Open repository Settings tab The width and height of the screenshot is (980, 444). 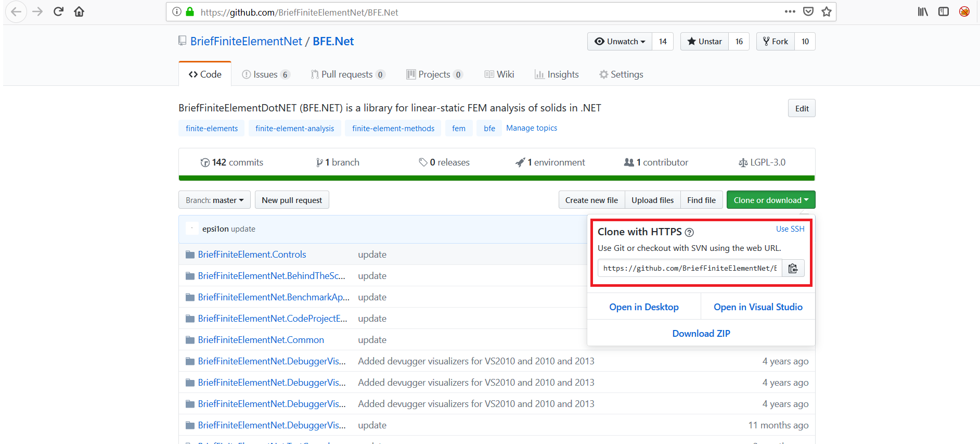621,74
